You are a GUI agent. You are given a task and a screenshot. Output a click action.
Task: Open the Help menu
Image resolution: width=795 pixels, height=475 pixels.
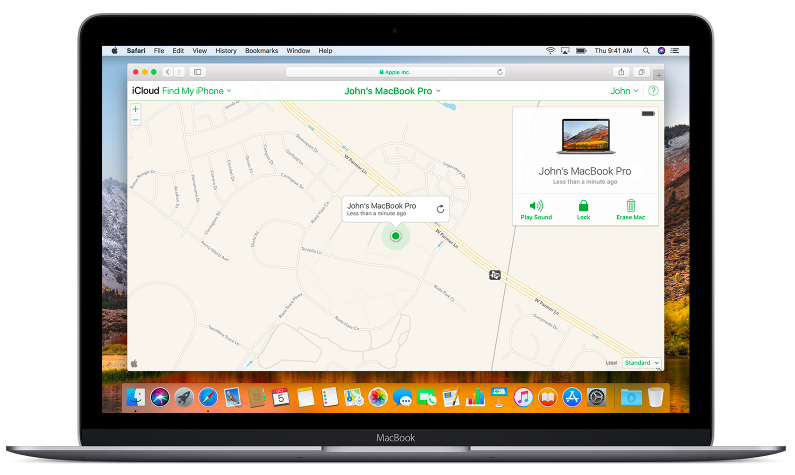coord(325,51)
